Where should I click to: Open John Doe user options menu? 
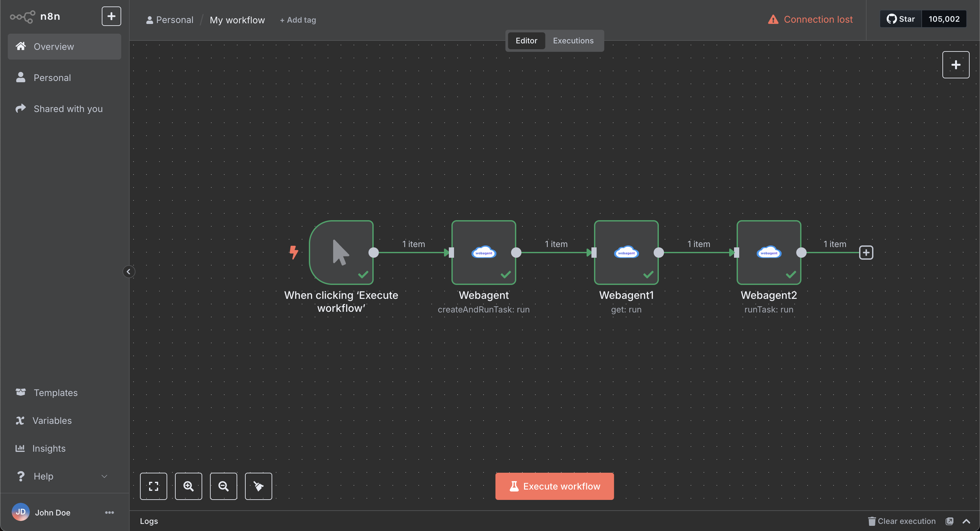pos(109,512)
